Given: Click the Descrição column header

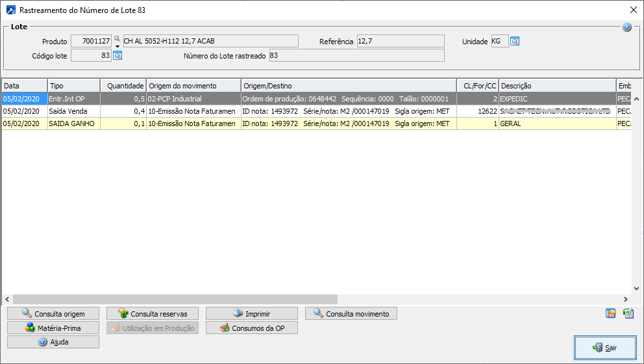Looking at the screenshot, I should 558,86.
